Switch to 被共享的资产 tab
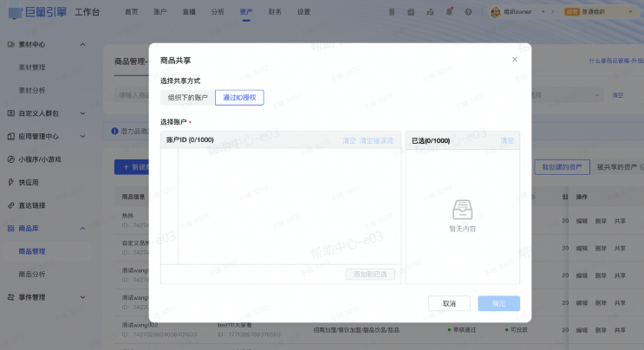644x350 pixels. (x=617, y=167)
